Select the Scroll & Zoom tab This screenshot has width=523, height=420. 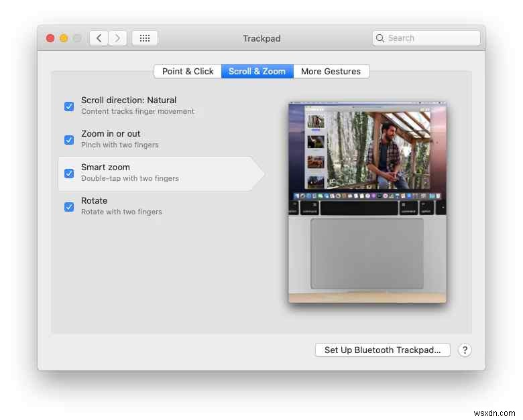coord(257,71)
